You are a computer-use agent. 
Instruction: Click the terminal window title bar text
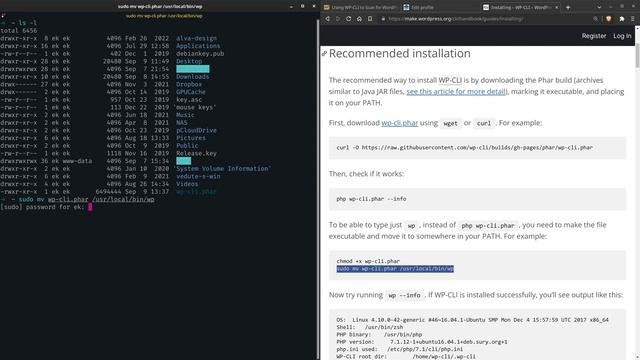[x=160, y=6]
